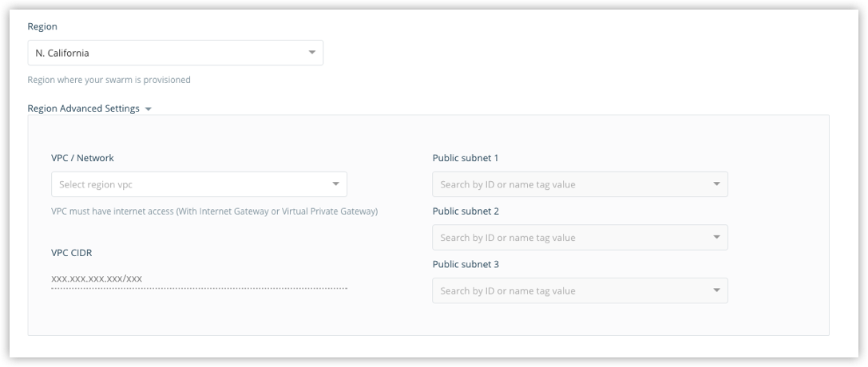The image size is (868, 367).
Task: Click the 'VPC CIDR' field label
Action: point(72,252)
